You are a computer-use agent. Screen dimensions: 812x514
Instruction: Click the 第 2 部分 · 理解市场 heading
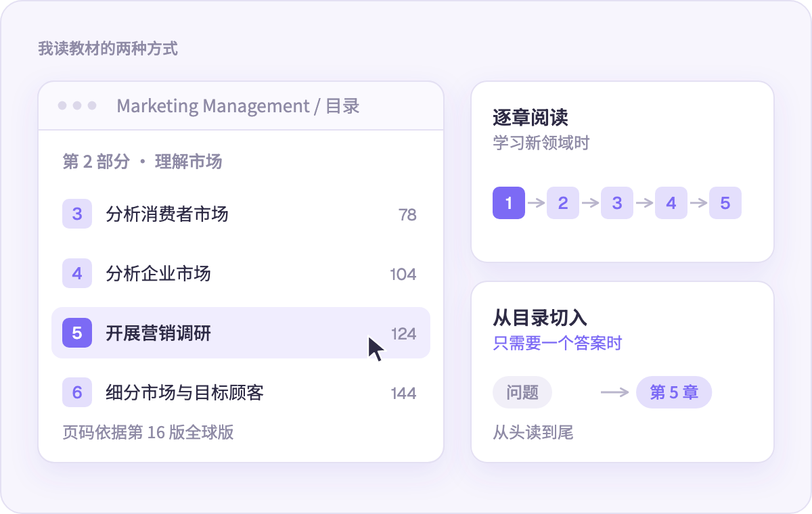[143, 162]
